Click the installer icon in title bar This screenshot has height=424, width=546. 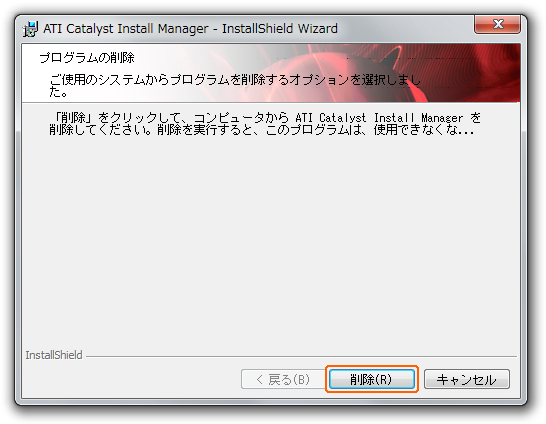tap(30, 29)
